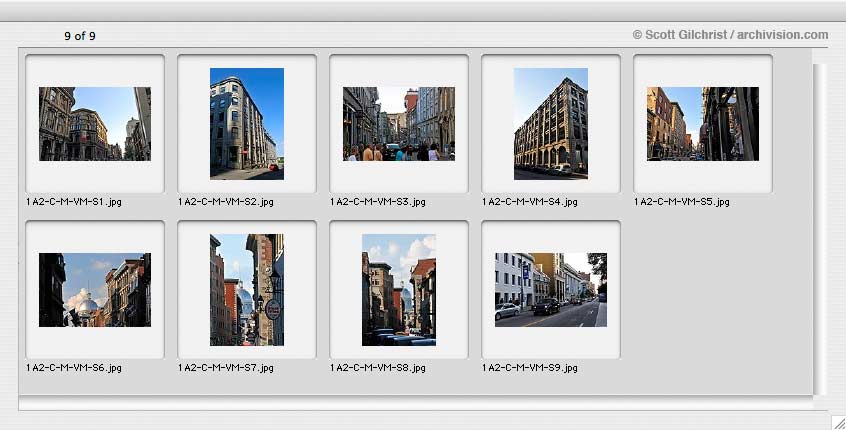Open the 1A2-C-M-VM-S8.jpg thumbnail
The image size is (846, 430).
(x=399, y=290)
